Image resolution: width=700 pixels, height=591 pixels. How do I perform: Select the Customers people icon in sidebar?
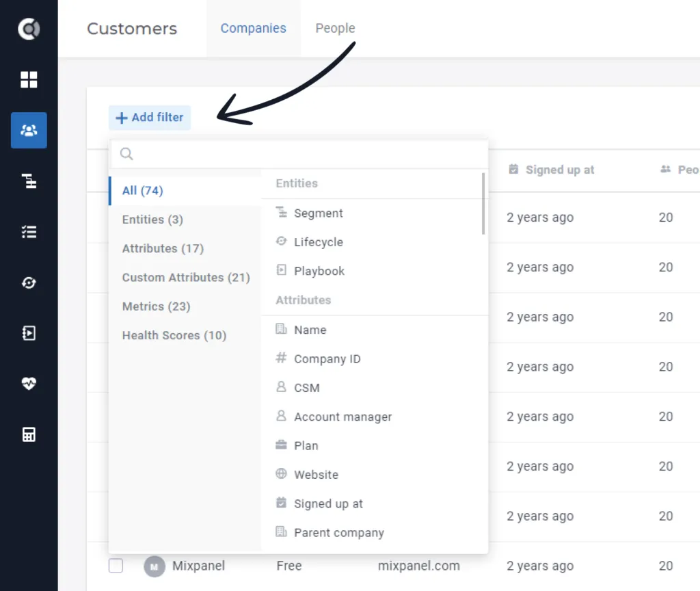[29, 130]
